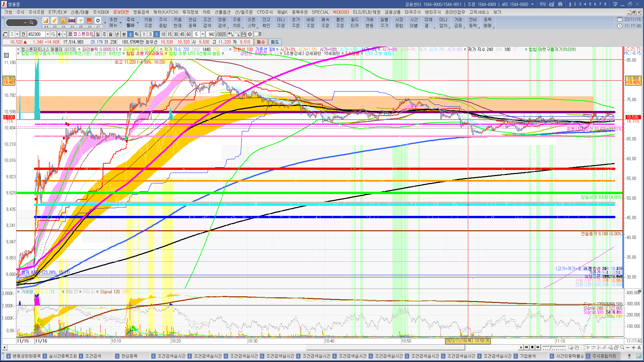
Task: Adjust the chart playback speed slider
Action: [550, 347]
